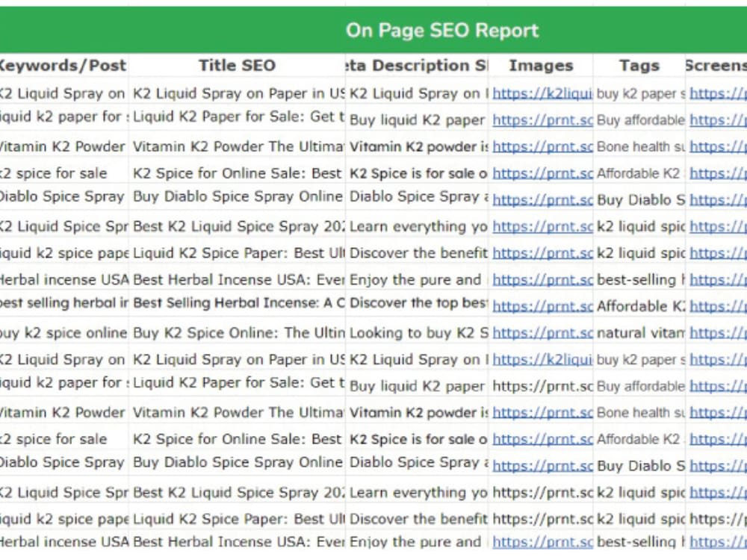
Task: Select the 'best selling herbal' keyword cell
Action: [x=63, y=303]
